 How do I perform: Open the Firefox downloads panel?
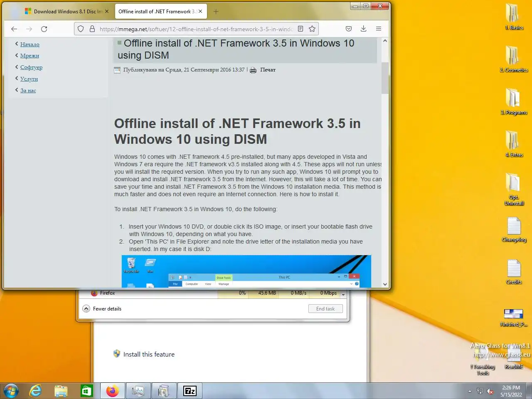tap(363, 29)
